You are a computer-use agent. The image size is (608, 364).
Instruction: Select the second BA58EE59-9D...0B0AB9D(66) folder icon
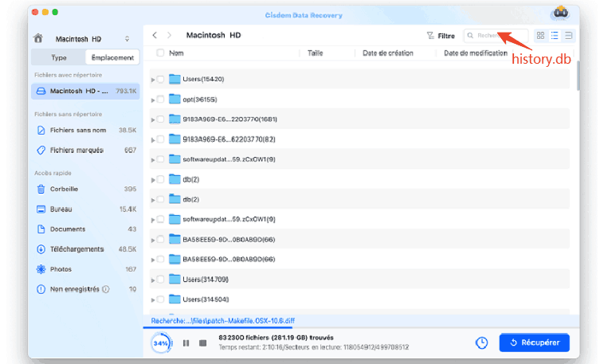tap(175, 260)
